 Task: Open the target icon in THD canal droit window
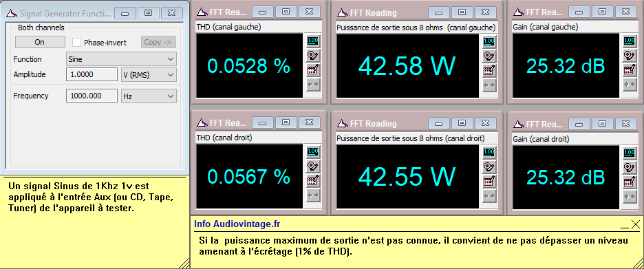click(x=313, y=166)
